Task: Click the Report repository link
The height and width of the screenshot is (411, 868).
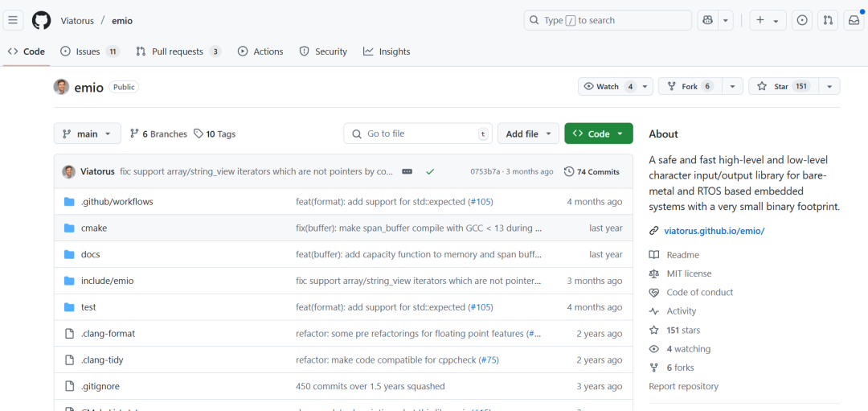Action: click(x=684, y=386)
